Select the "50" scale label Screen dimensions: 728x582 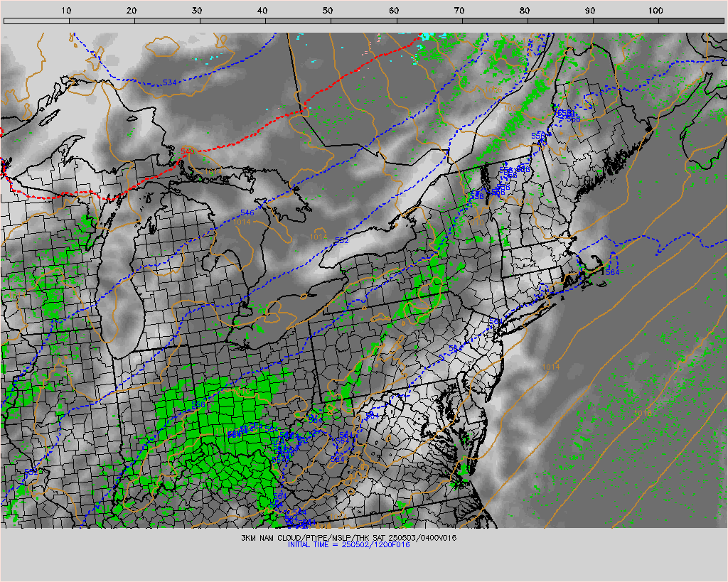[x=328, y=11]
